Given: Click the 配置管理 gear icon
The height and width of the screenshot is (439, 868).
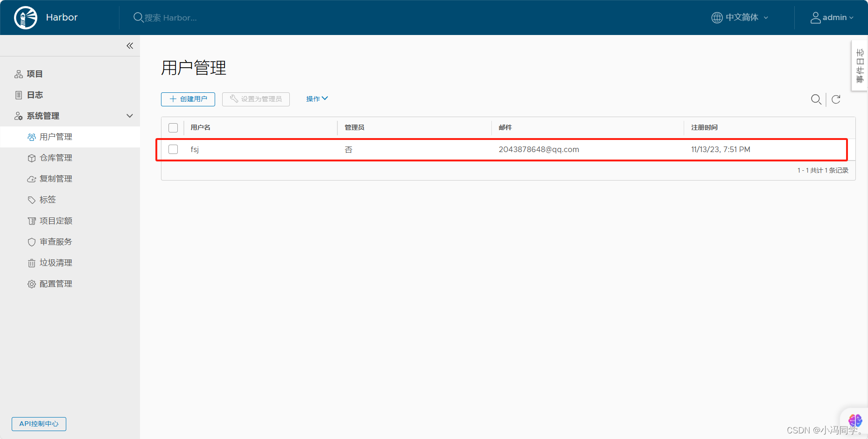Looking at the screenshot, I should click(32, 284).
